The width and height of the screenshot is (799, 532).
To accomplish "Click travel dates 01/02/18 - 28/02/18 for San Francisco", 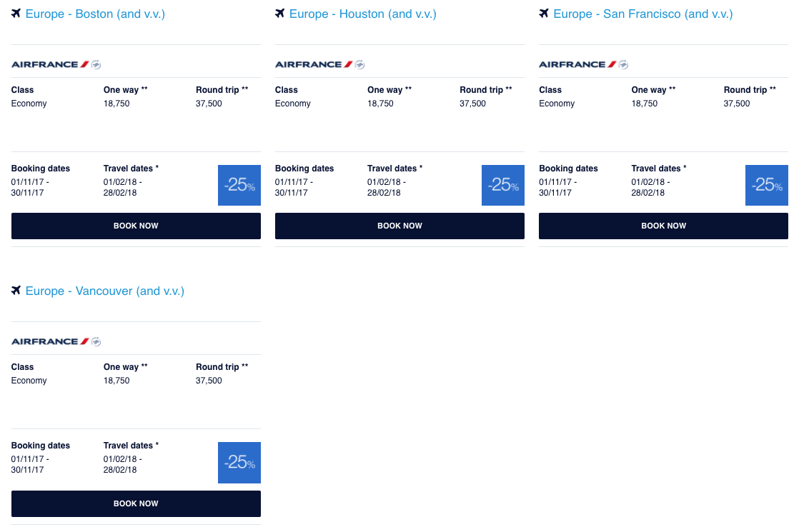I will (x=651, y=187).
